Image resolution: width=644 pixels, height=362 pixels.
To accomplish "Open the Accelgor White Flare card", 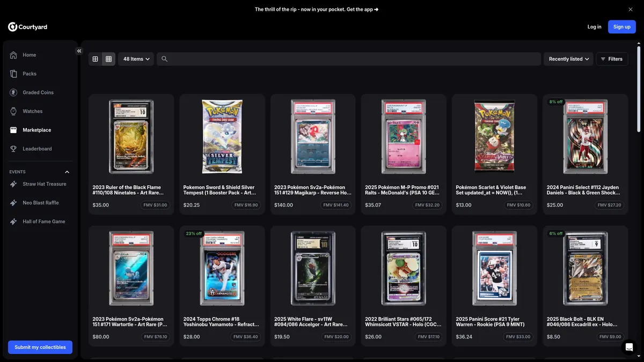I will click(313, 286).
